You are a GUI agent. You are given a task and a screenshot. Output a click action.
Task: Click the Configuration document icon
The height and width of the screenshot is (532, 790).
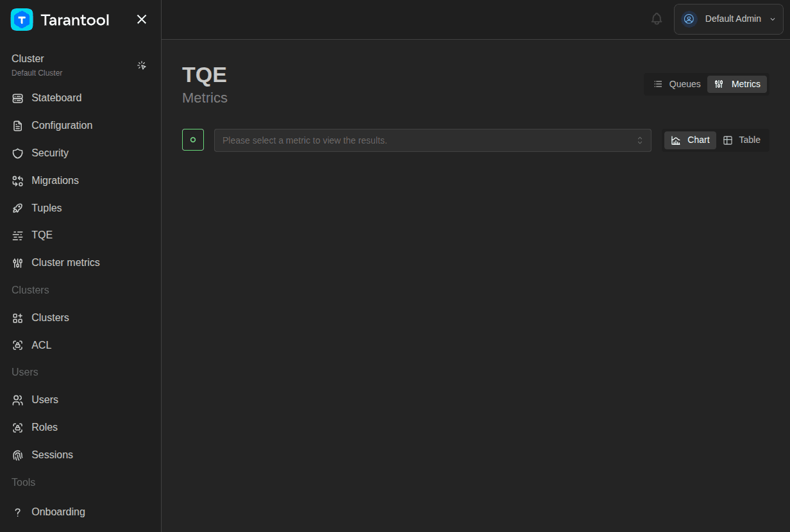click(x=18, y=126)
